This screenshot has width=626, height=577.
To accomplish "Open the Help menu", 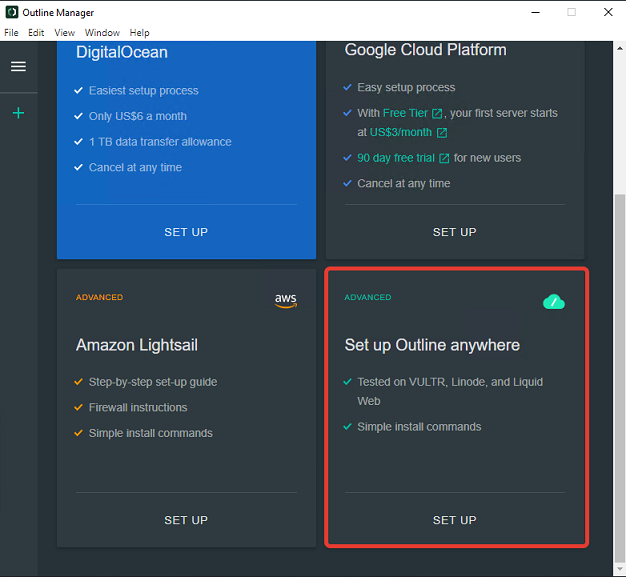I will click(x=139, y=33).
